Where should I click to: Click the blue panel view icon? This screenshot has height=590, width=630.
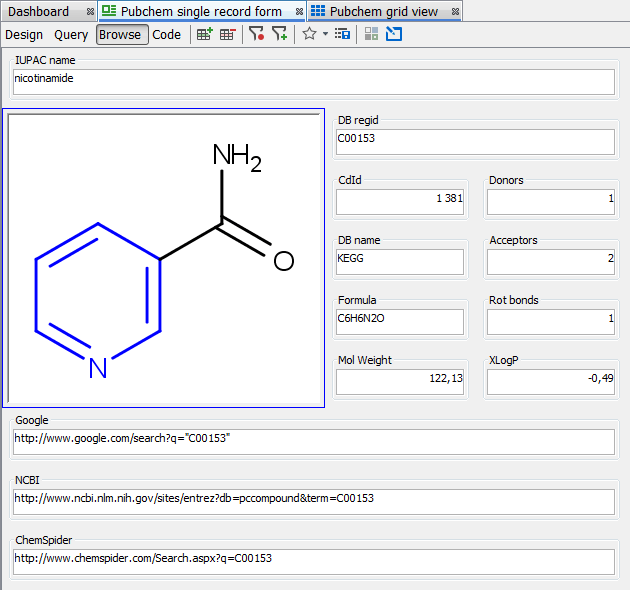pos(393,34)
